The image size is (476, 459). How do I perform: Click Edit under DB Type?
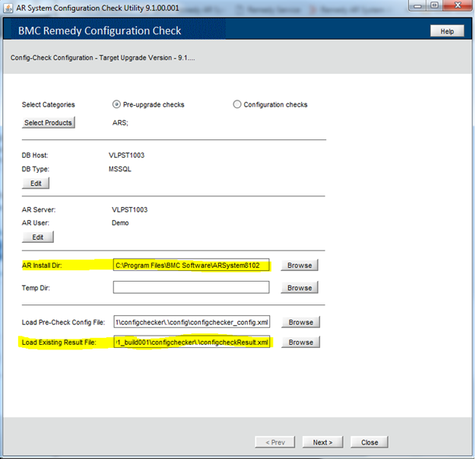(x=36, y=183)
